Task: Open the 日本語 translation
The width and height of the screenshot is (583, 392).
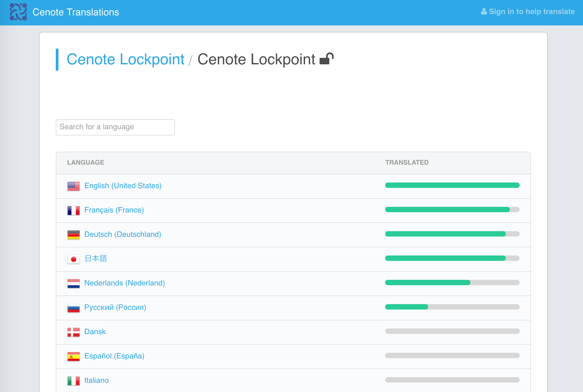Action: [x=96, y=259]
